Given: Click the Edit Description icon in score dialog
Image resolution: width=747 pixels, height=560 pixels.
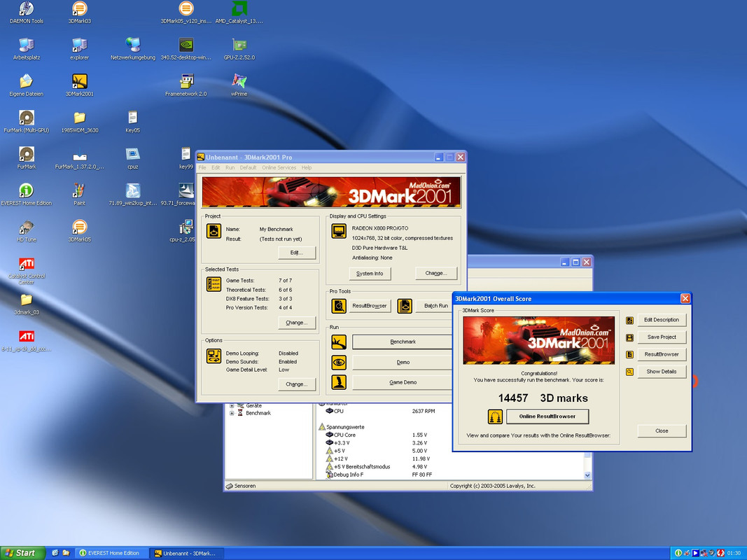Looking at the screenshot, I should 629,321.
